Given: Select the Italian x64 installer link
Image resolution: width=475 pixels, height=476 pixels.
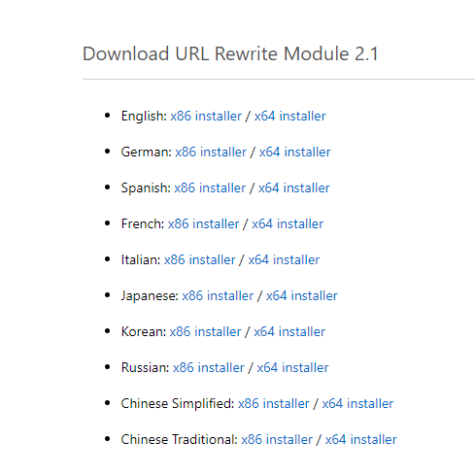Looking at the screenshot, I should tap(284, 259).
